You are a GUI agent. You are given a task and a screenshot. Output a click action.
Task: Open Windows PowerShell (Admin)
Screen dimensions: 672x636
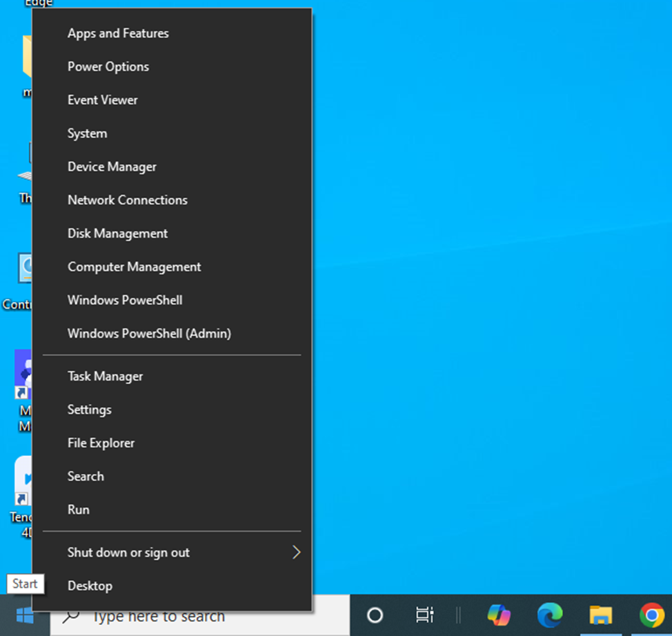click(149, 334)
